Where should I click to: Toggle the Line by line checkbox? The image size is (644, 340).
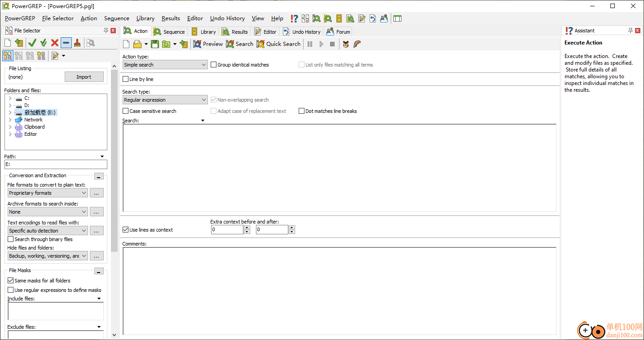click(x=138, y=79)
